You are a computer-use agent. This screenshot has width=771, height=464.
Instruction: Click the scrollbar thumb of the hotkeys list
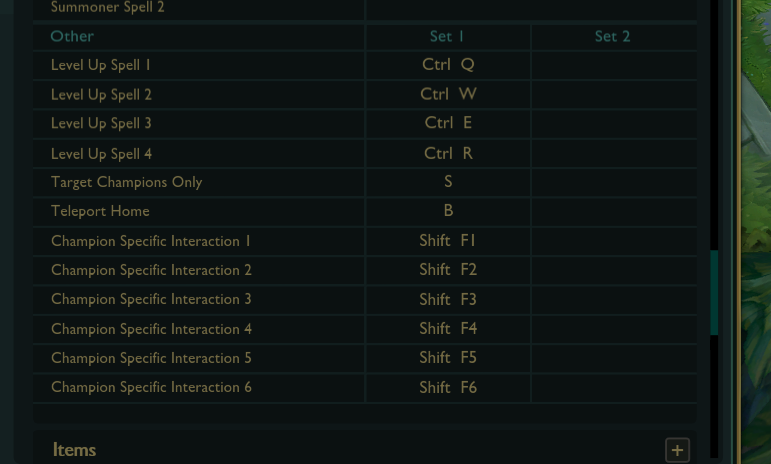[714, 293]
